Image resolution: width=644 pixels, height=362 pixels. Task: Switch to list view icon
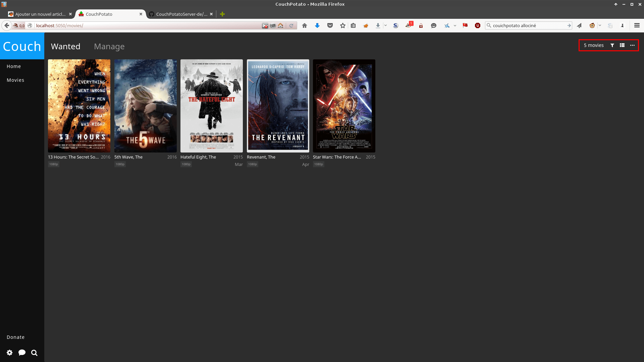click(622, 45)
